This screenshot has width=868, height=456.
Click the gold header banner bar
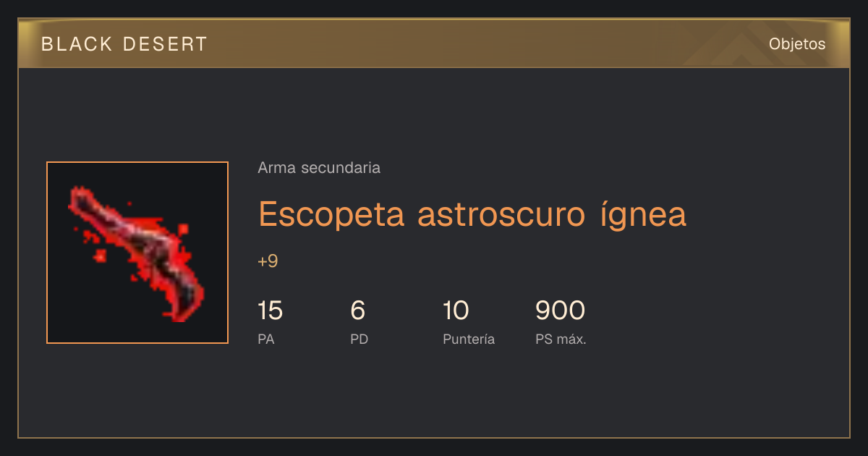[434, 43]
